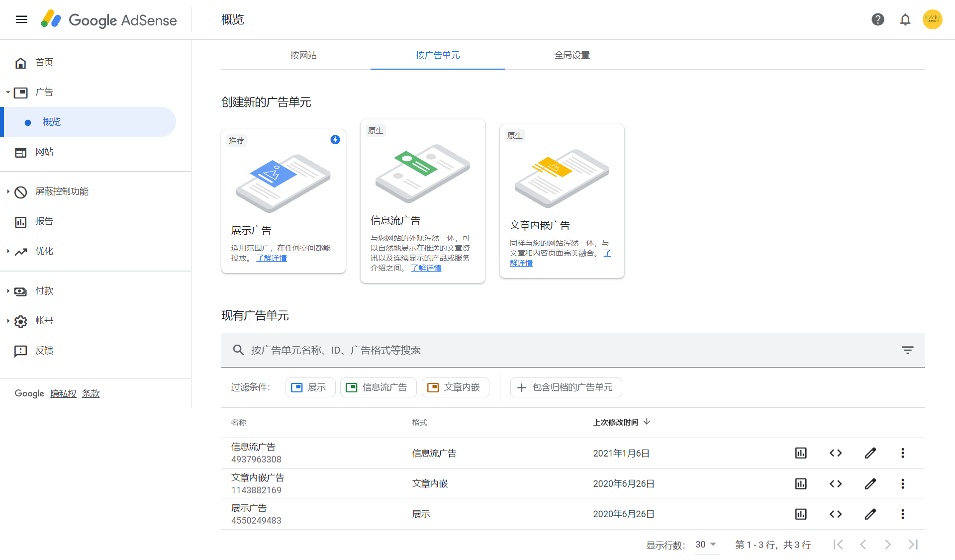Toggle the 展示 filter chip
Image resolution: width=955 pixels, height=560 pixels.
[310, 387]
